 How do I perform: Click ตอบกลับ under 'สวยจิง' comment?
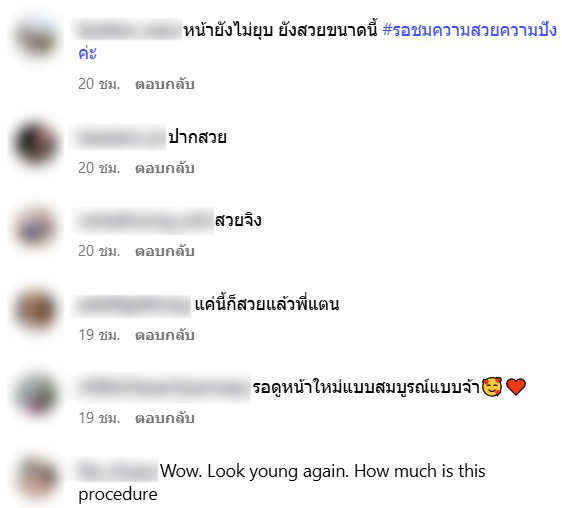point(165,251)
